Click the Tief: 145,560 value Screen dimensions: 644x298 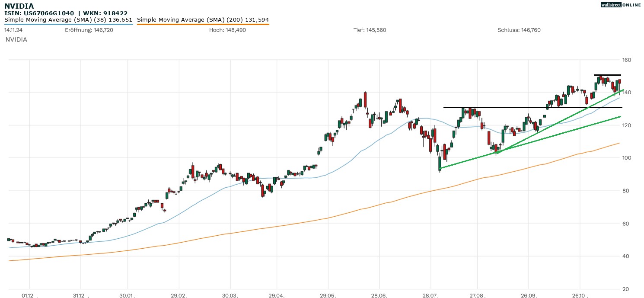coord(370,30)
